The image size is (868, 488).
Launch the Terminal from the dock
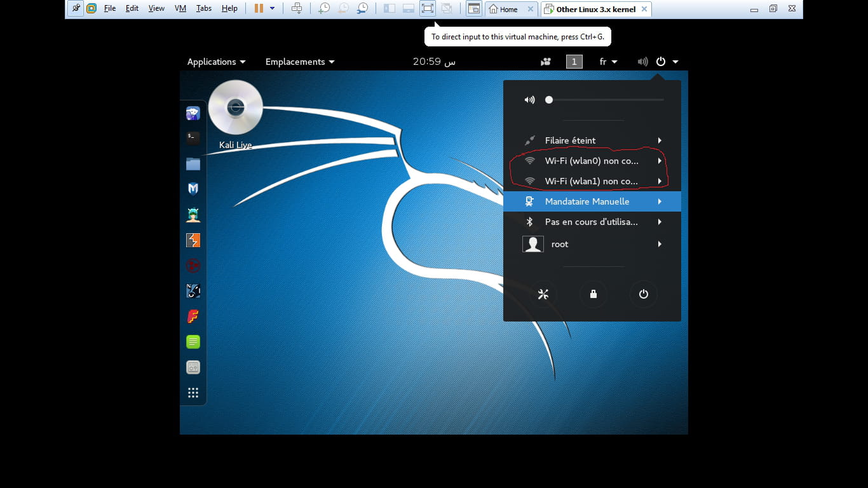pos(193,137)
